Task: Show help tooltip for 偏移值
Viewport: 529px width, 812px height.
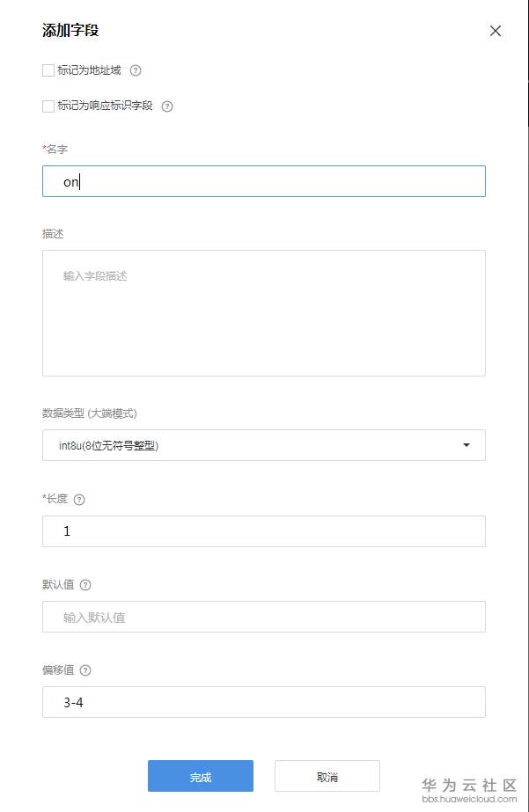Action: (85, 670)
